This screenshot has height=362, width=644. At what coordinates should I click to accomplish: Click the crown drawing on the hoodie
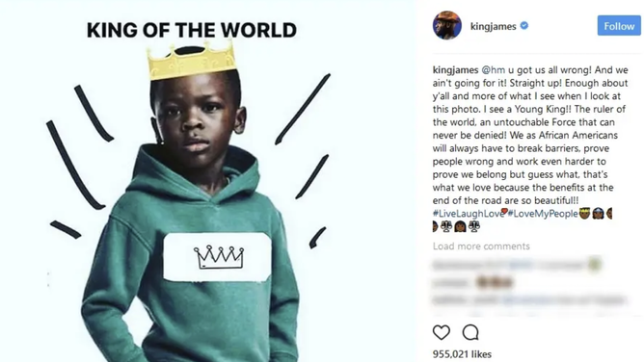point(219,257)
